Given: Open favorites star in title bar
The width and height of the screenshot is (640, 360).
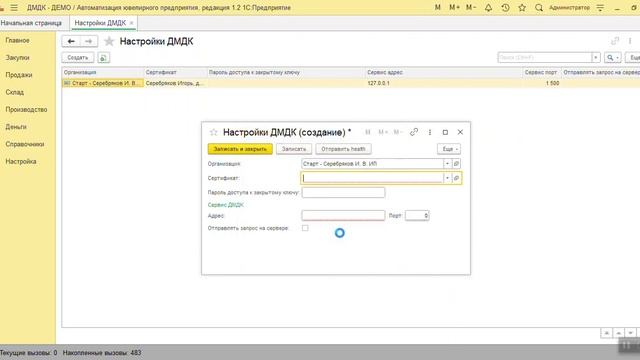Looking at the screenshot, I should (x=522, y=7).
